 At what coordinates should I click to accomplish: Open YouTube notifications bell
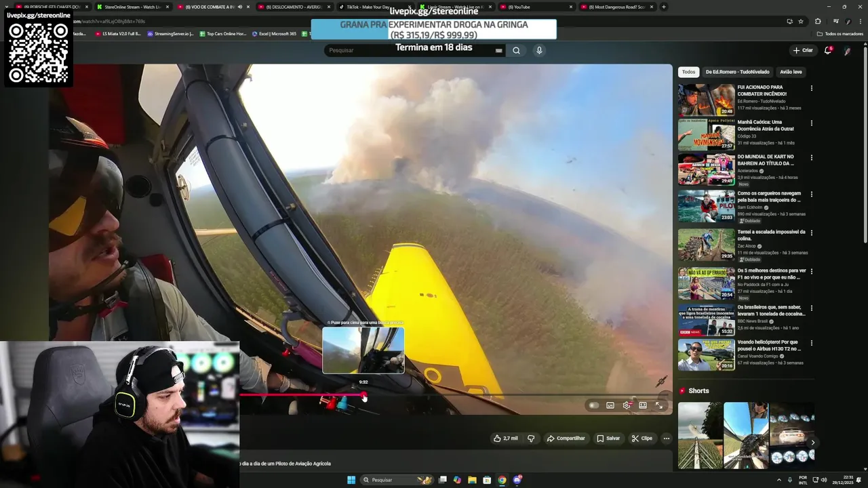828,50
